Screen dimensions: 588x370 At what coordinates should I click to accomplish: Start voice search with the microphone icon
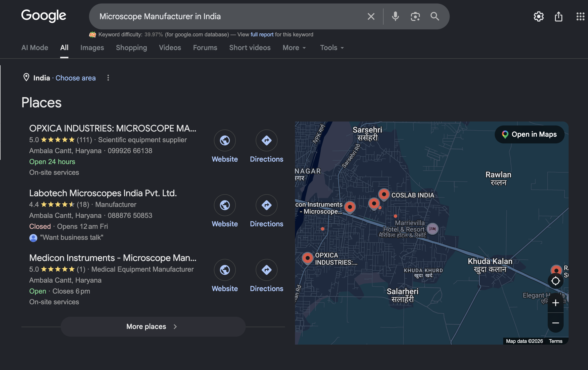tap(395, 16)
